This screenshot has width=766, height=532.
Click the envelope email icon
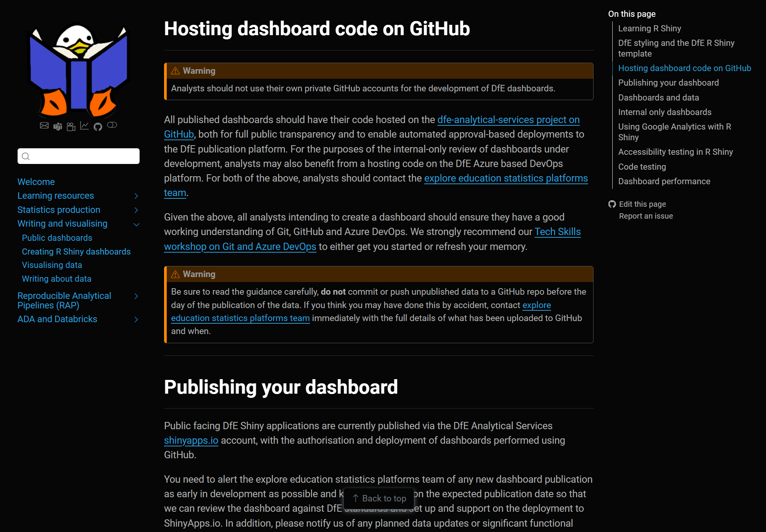44,126
